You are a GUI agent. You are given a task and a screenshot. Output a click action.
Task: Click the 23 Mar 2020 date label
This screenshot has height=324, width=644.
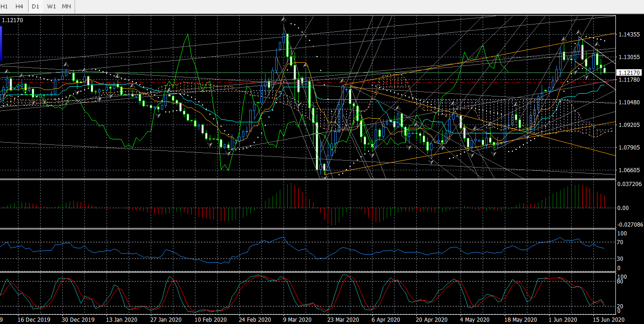(x=343, y=319)
